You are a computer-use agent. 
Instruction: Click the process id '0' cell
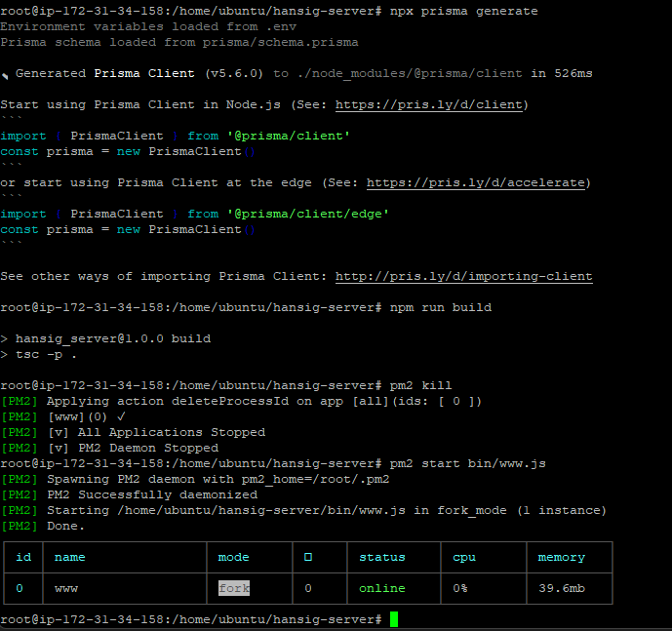20,588
